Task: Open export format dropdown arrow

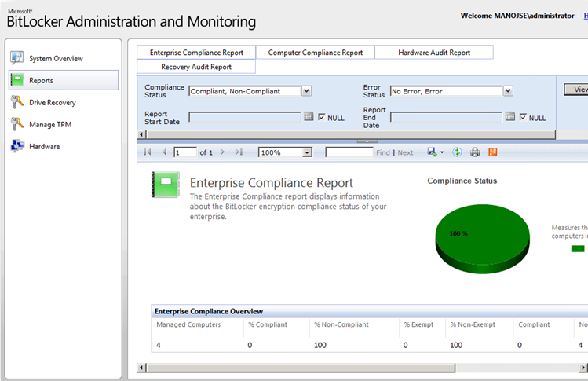Action: pos(442,152)
